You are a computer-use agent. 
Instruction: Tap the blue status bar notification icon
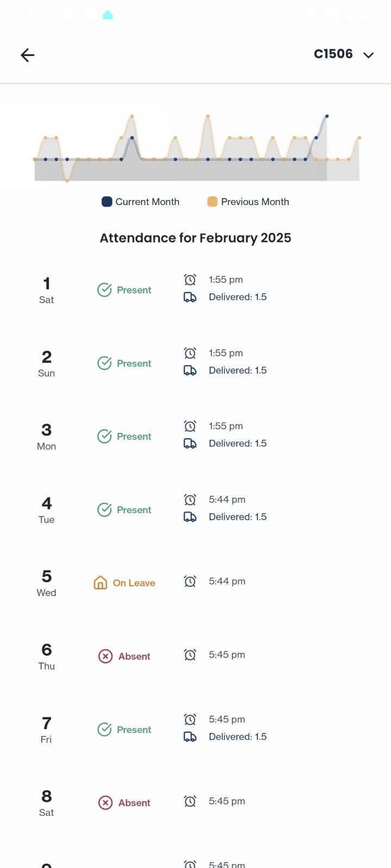coord(108,15)
